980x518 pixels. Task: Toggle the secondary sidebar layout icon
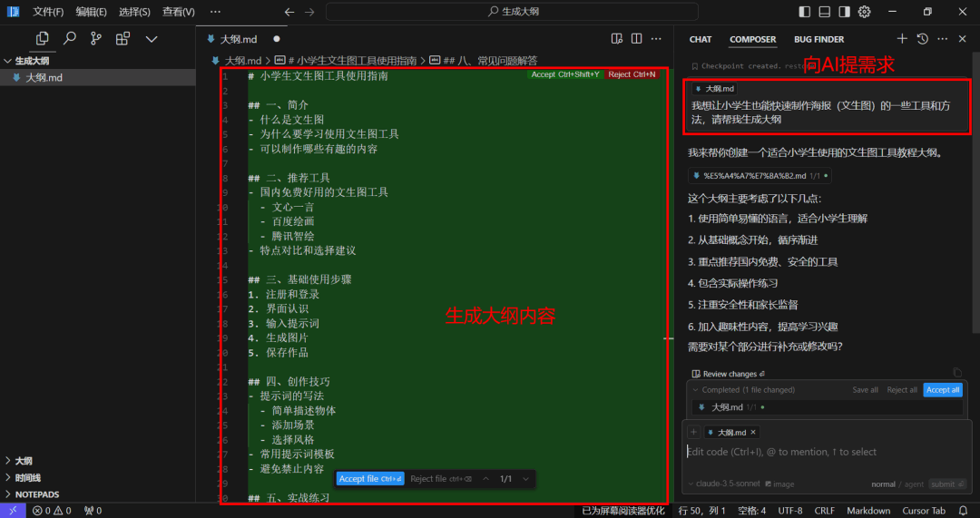point(845,11)
